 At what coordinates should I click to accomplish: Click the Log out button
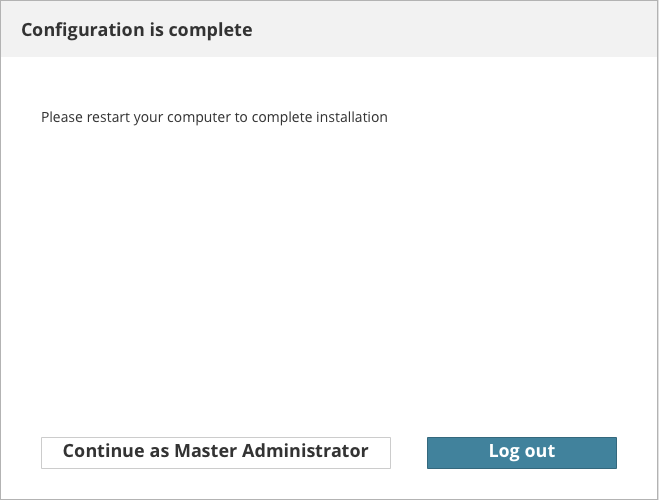click(521, 452)
